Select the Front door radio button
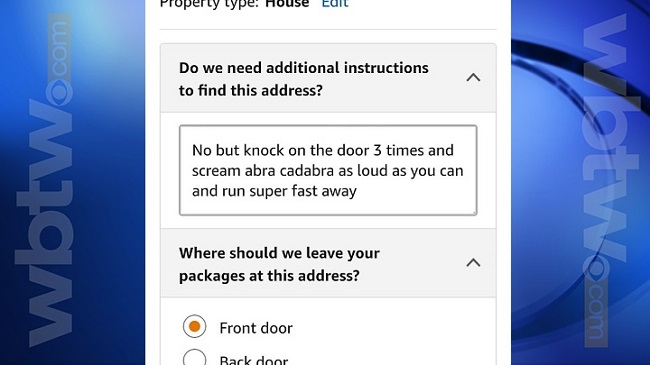 (x=194, y=326)
